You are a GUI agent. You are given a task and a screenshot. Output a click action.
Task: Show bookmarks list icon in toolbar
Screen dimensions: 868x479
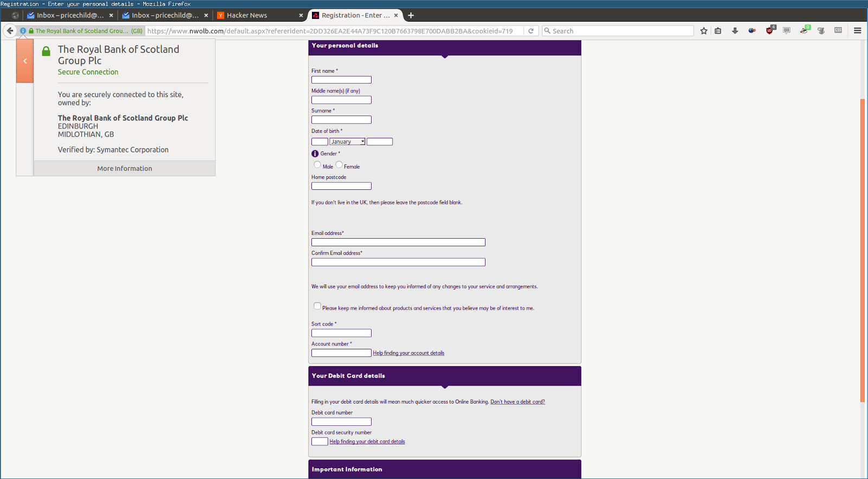[718, 31]
